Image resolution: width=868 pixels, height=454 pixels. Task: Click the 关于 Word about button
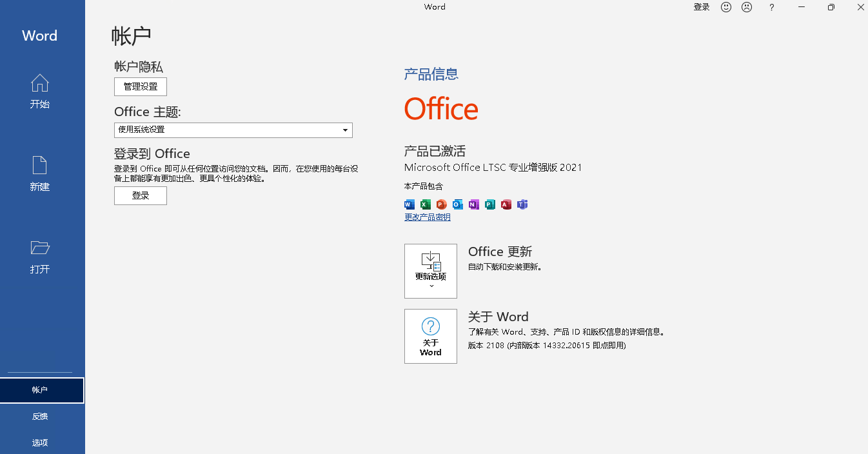click(431, 336)
